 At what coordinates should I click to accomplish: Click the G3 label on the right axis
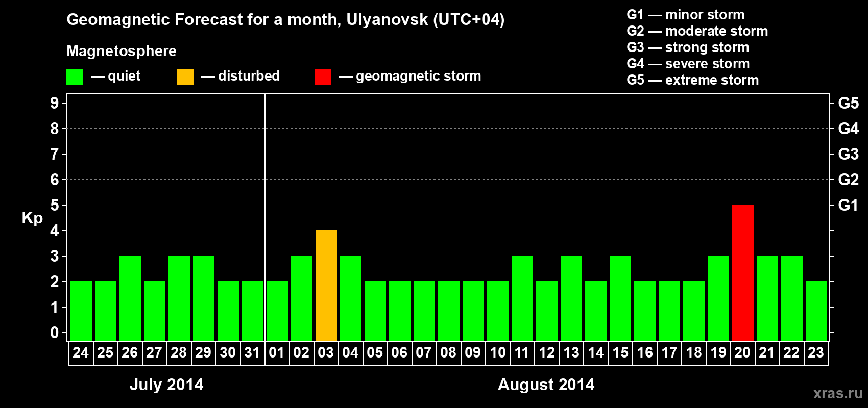pyautogui.click(x=849, y=154)
